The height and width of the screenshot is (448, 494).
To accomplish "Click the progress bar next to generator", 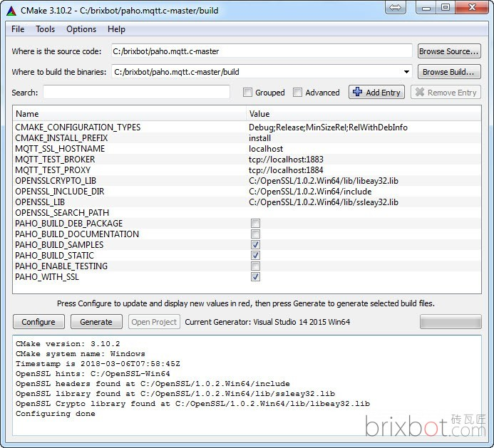I will (x=450, y=322).
